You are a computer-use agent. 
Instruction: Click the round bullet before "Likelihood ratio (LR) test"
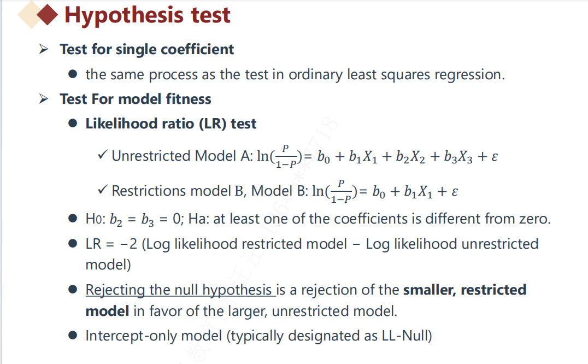point(73,124)
